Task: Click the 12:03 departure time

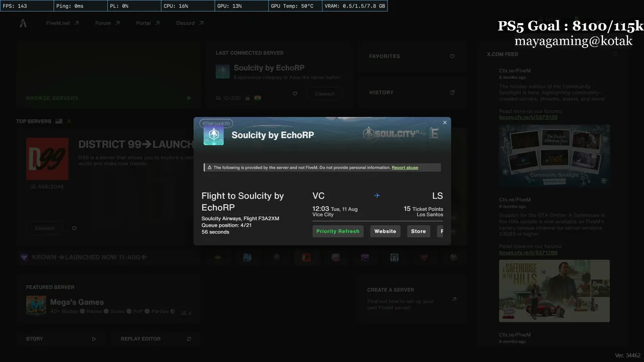Action: coord(320,209)
